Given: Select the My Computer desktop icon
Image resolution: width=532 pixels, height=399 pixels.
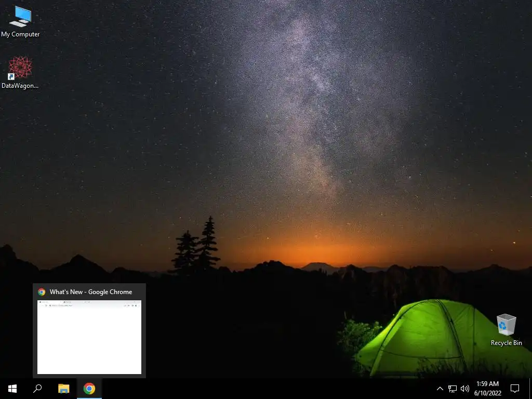Looking at the screenshot, I should coord(20,21).
